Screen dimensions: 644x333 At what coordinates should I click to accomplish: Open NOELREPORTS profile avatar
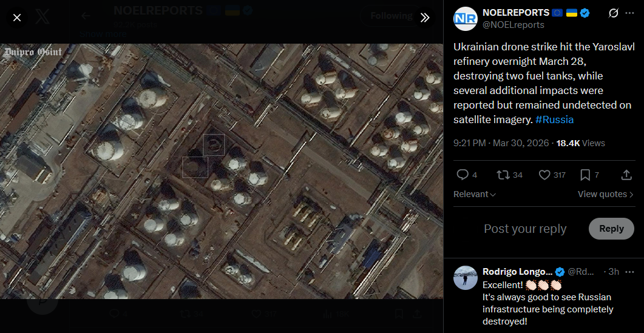coord(466,18)
